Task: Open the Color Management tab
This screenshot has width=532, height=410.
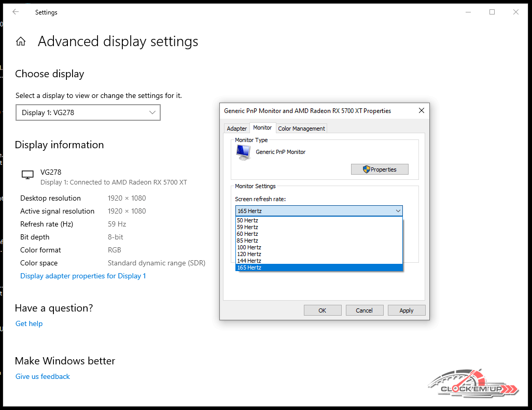Action: click(301, 129)
